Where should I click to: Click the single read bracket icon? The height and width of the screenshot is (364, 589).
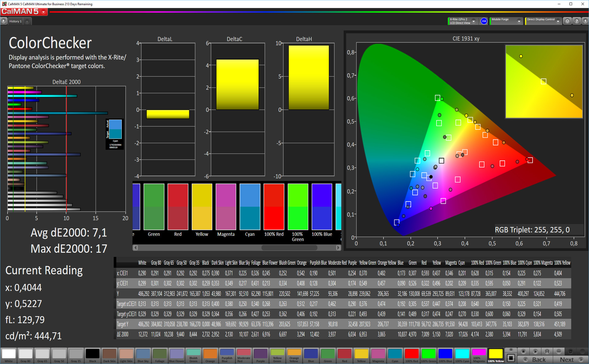point(547,351)
